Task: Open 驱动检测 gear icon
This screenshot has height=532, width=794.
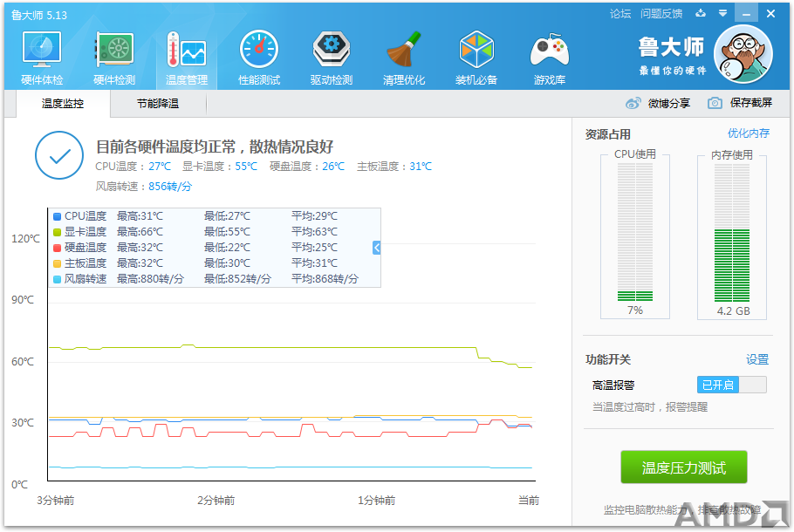Action: tap(332, 49)
